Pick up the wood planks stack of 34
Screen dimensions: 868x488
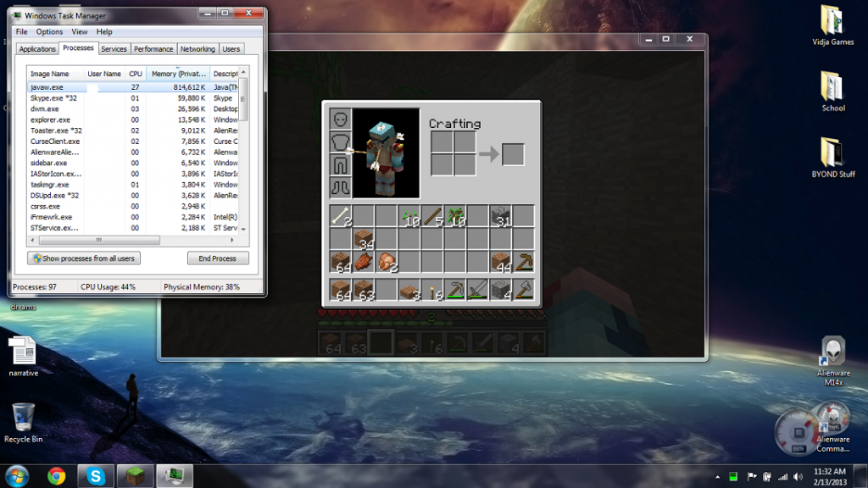coord(364,238)
